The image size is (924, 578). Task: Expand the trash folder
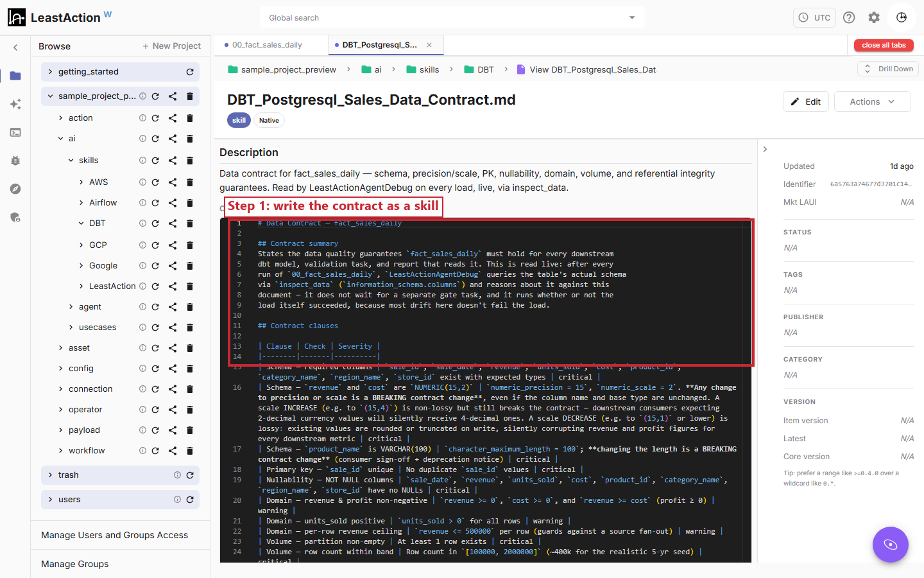[x=50, y=475]
